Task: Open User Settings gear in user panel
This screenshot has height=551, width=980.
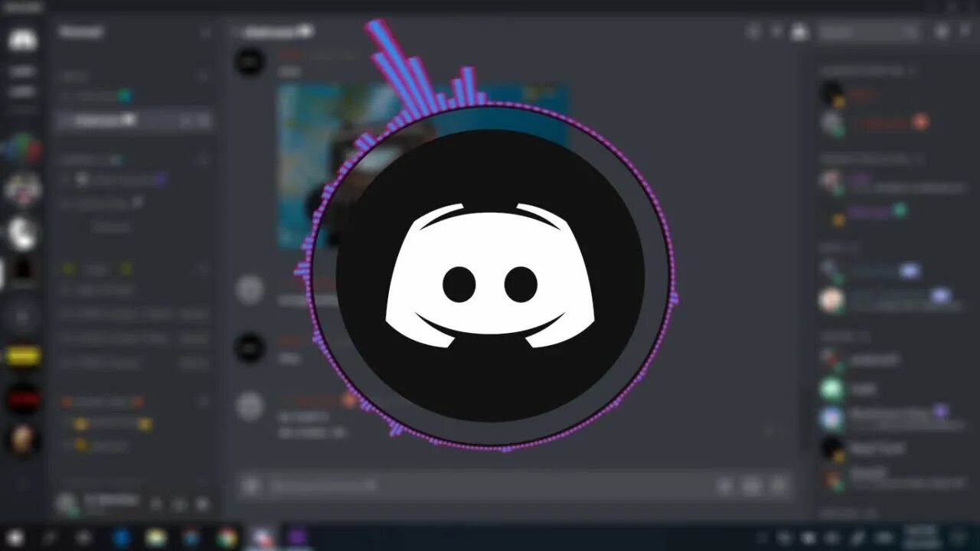Action: point(203,504)
